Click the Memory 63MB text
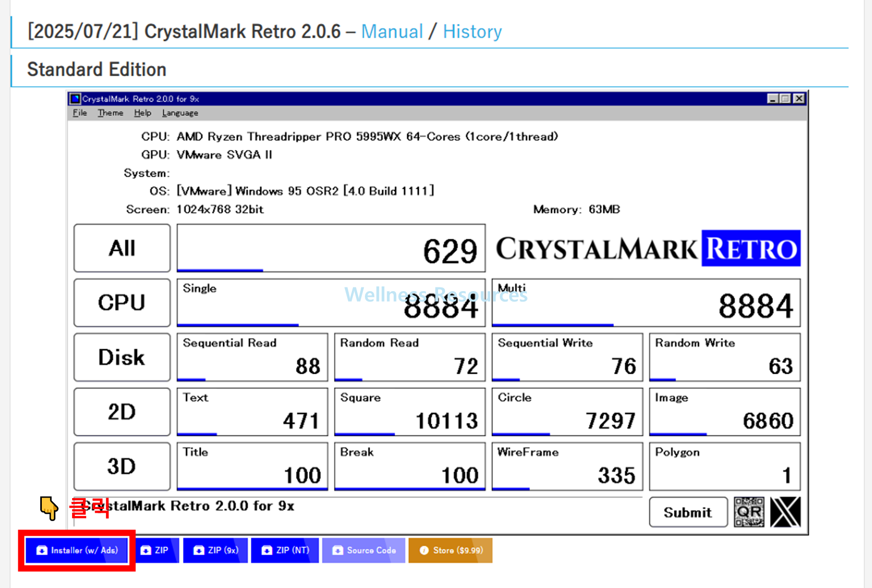The width and height of the screenshot is (872, 588). click(x=577, y=209)
